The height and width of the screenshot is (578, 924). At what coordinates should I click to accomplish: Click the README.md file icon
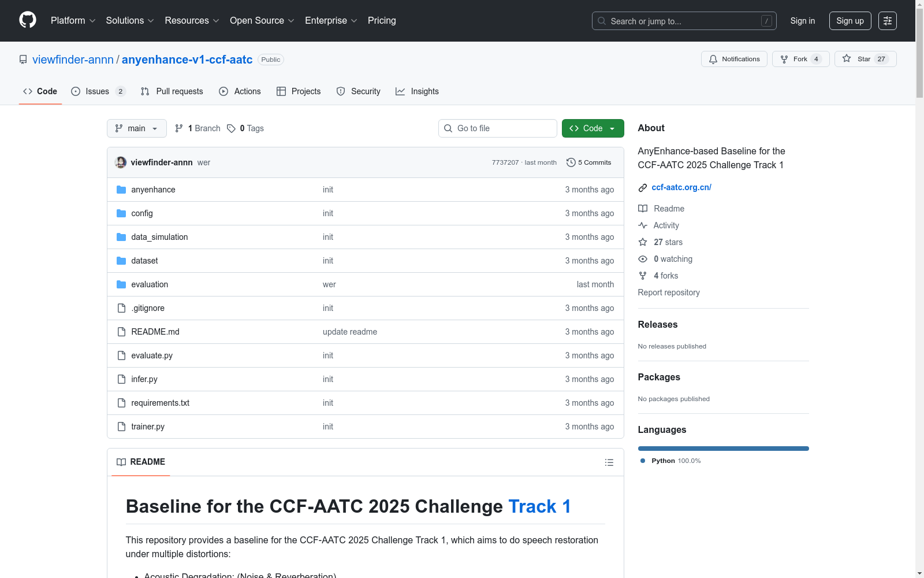pyautogui.click(x=121, y=332)
